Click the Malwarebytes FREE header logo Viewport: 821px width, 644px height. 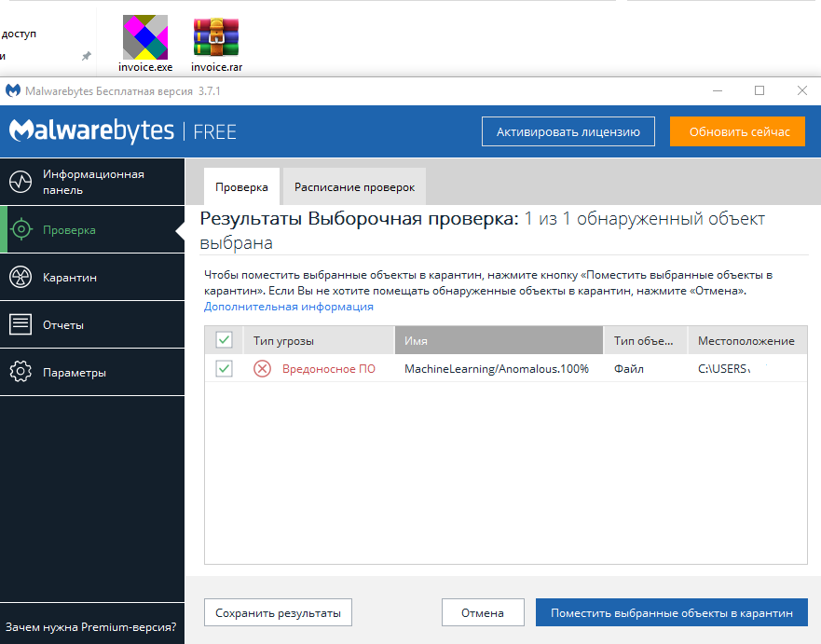(x=122, y=130)
